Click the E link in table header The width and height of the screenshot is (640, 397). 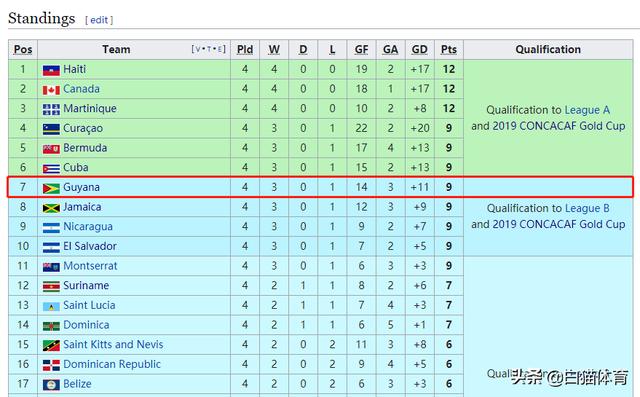tap(220, 49)
